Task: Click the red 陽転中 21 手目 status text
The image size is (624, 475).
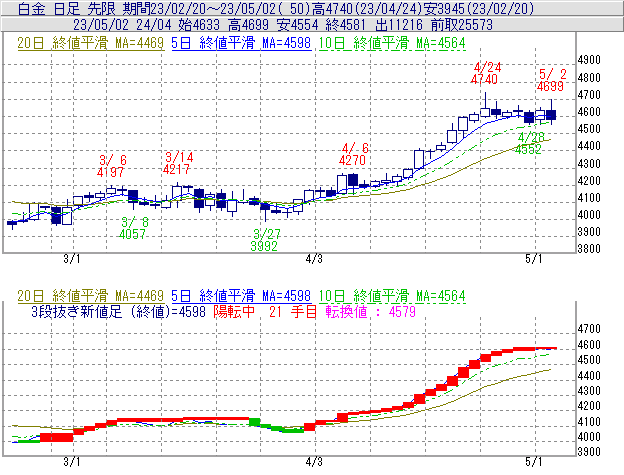Action: 265,311
